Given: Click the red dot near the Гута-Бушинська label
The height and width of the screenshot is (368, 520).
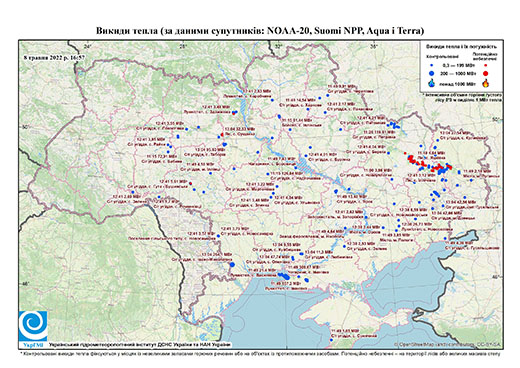Looking at the screenshot, I should coord(190,183).
